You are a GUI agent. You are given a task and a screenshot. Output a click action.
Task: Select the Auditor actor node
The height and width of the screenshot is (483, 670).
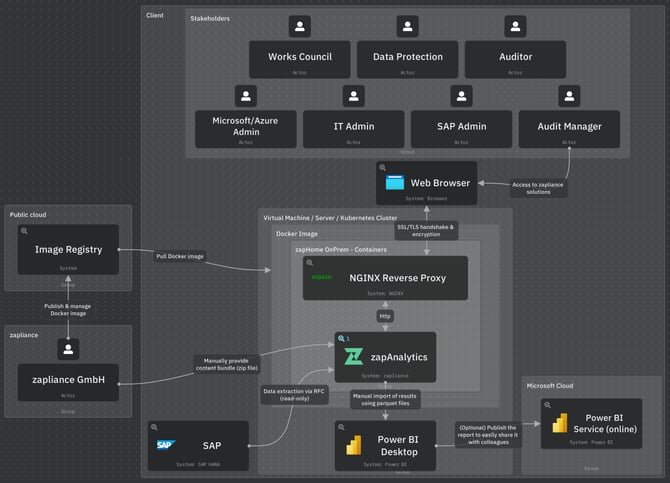tap(515, 59)
